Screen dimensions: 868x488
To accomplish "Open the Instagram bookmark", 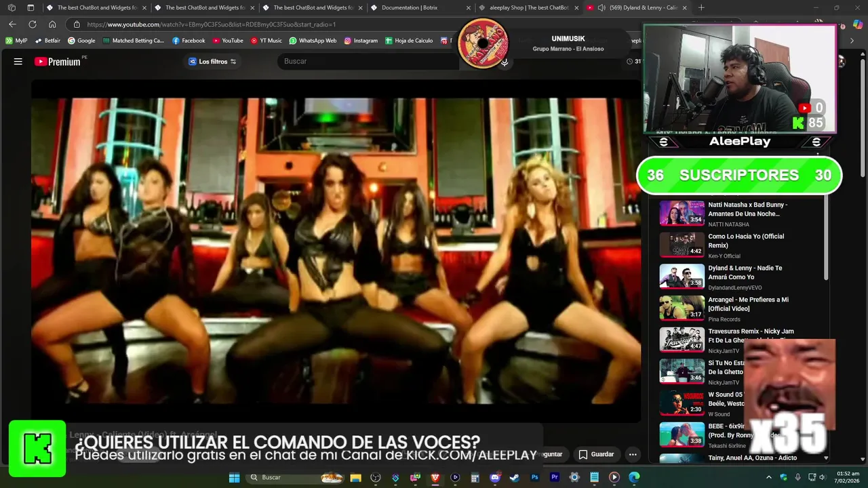I will (x=361, y=41).
